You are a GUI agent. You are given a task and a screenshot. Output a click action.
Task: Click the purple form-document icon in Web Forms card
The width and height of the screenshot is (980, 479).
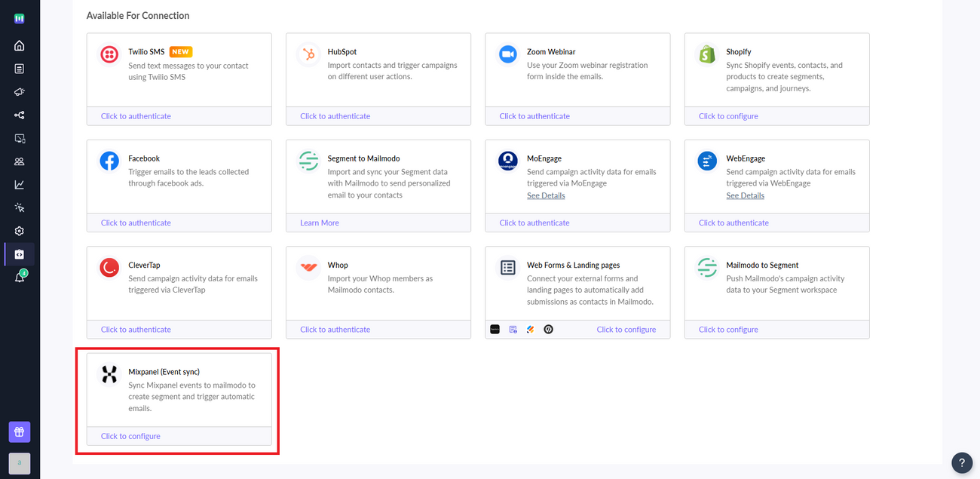click(513, 330)
